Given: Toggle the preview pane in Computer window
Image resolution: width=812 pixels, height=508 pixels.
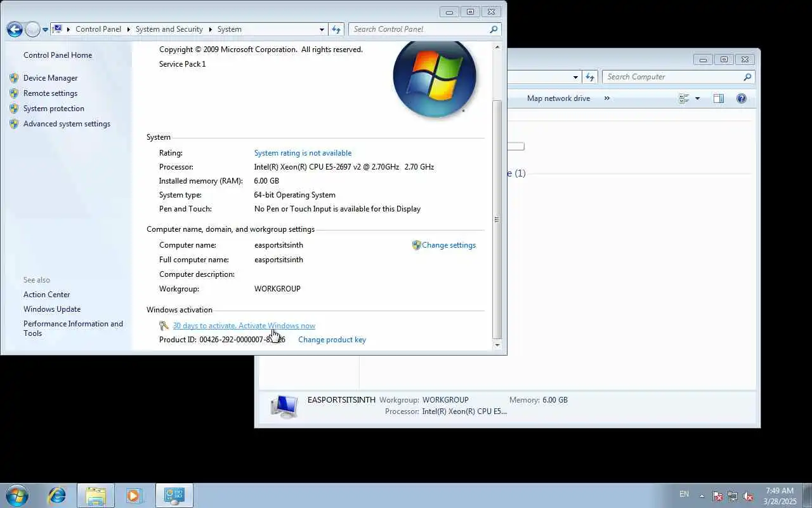Looking at the screenshot, I should (x=718, y=98).
